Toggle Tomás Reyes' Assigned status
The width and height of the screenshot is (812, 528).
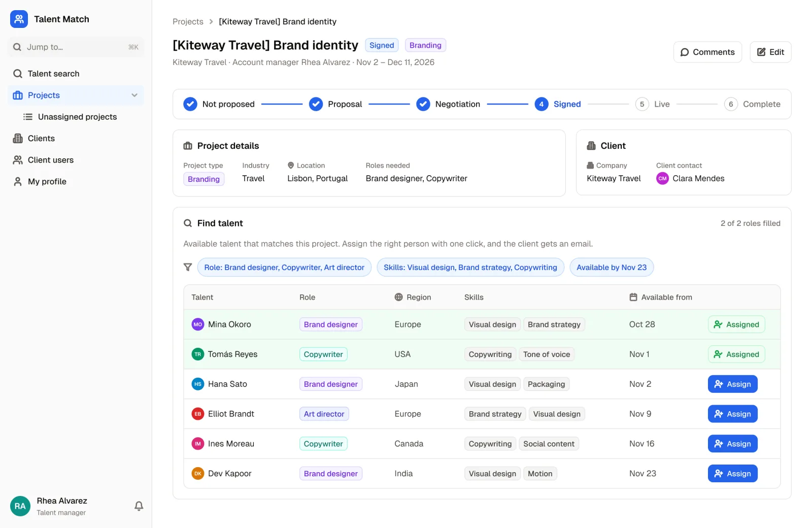[736, 354]
